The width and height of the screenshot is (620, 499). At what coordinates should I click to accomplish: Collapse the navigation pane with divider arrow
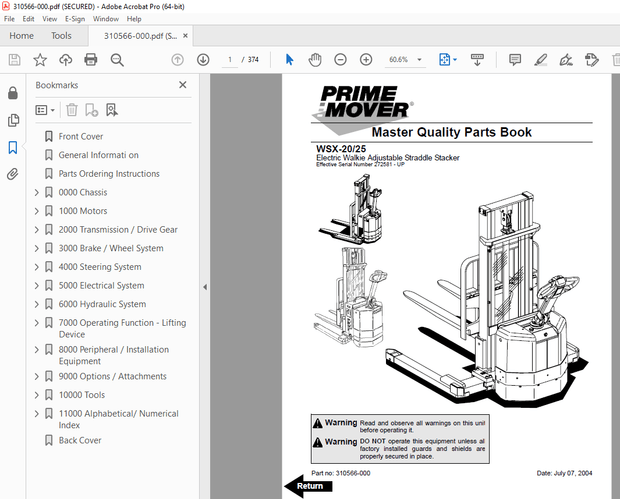pos(205,287)
